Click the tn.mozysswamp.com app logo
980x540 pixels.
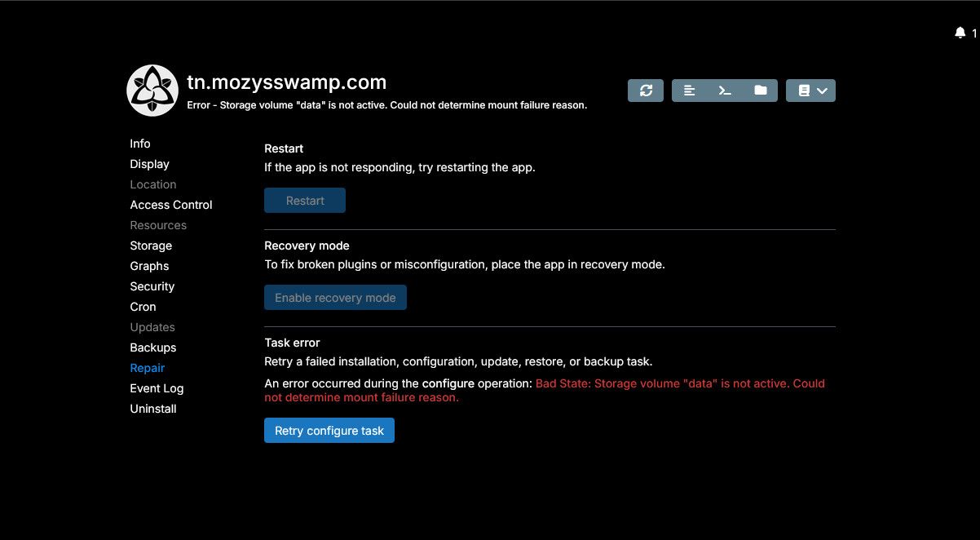pos(152,91)
